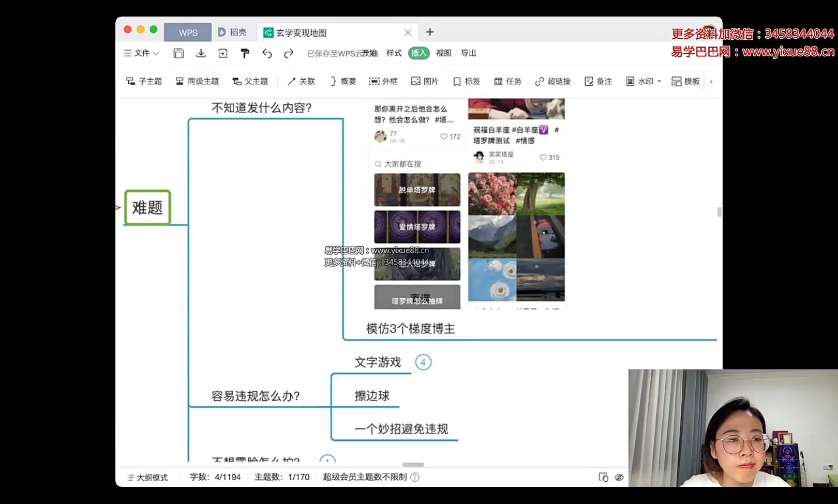838x504 pixels.
Task: Click the green 插入 button
Action: (x=418, y=53)
